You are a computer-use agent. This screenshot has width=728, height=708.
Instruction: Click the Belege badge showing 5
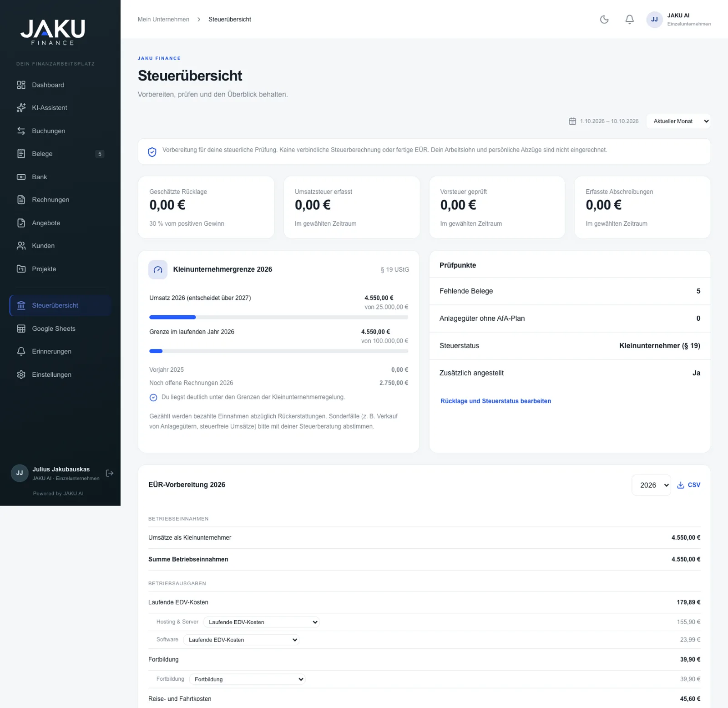[100, 154]
